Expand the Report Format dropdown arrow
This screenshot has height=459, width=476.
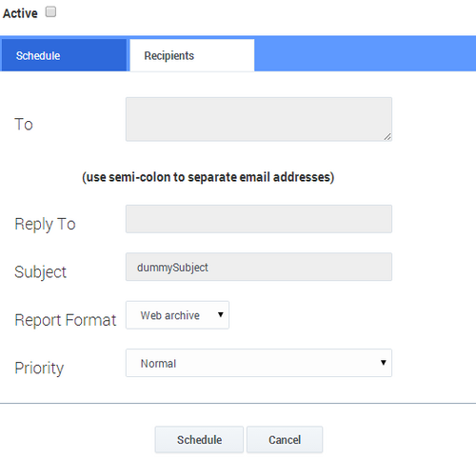click(221, 314)
